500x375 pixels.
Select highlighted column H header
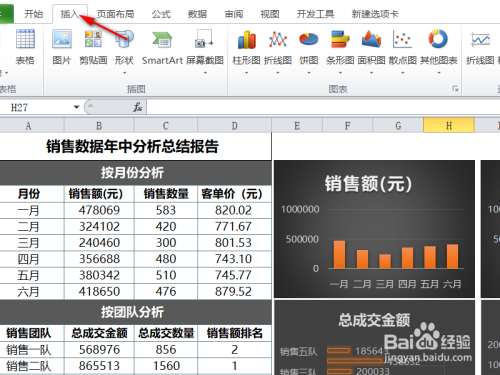449,126
